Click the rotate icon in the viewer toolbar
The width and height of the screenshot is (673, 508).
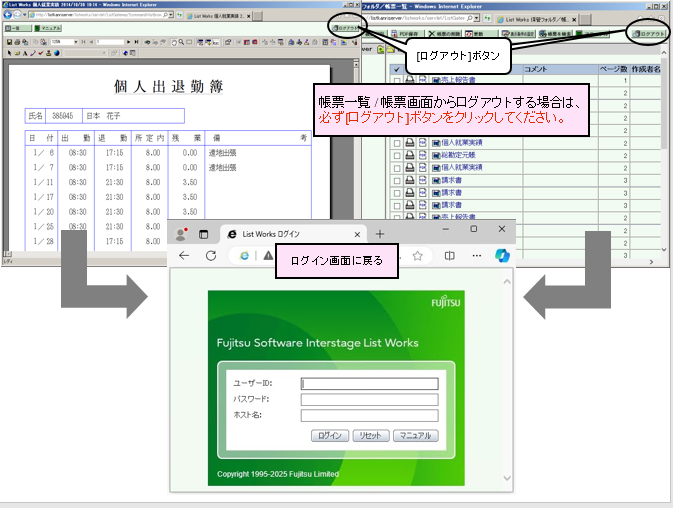point(174,42)
